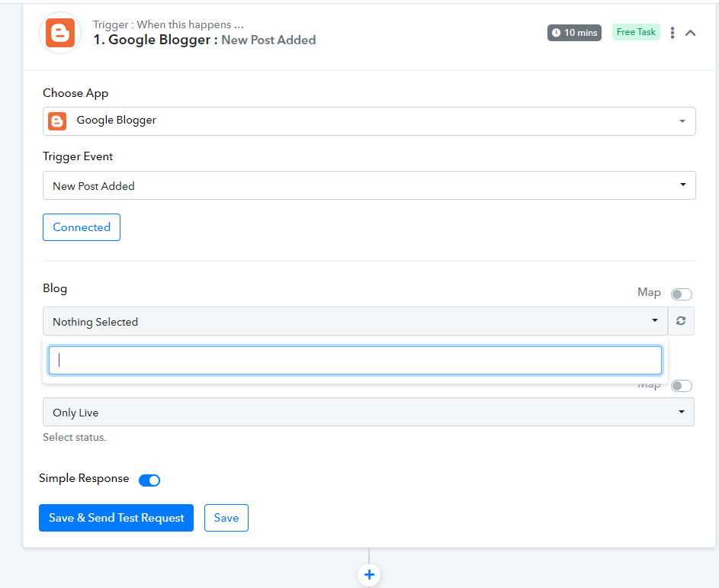Viewport: 719px width, 588px height.
Task: Open the Choose App dropdown
Action: click(x=369, y=121)
